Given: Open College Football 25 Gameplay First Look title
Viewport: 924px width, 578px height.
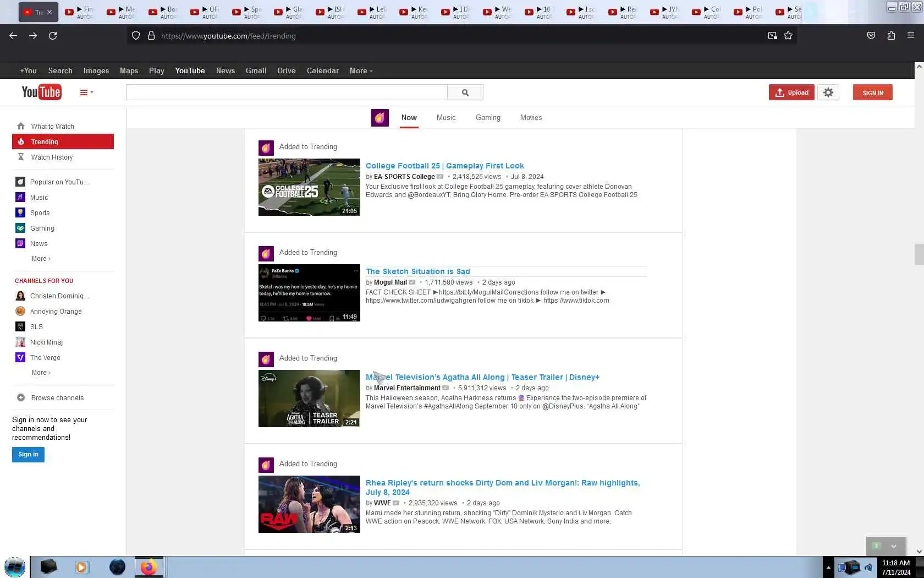Looking at the screenshot, I should point(444,166).
